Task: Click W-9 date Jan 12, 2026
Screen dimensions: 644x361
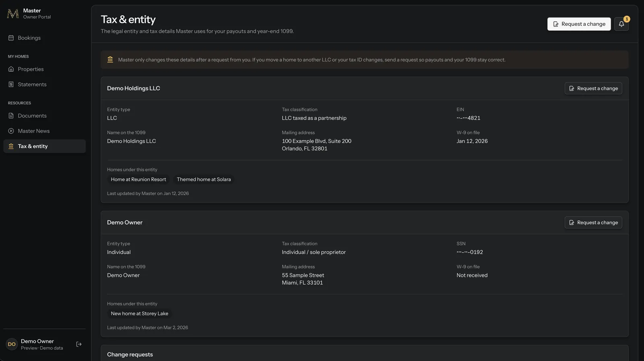Action: coord(472,141)
